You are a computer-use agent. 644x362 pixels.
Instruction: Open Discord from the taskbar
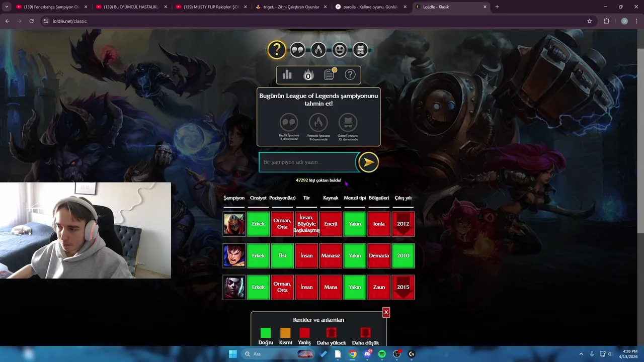367,354
